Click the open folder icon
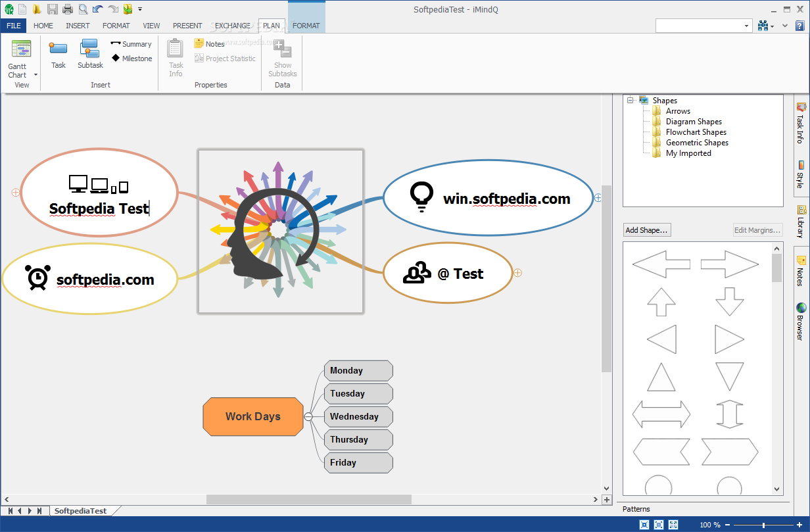Image resolution: width=810 pixels, height=532 pixels. pos(37,9)
